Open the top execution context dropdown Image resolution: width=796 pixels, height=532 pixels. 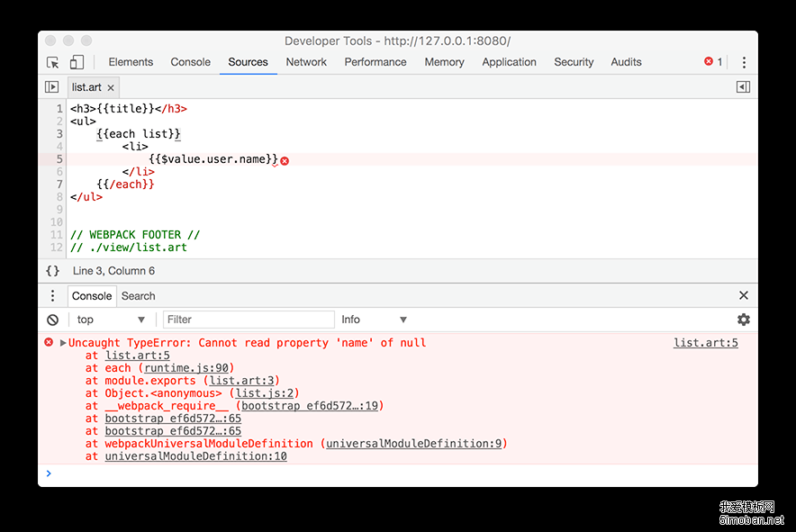[111, 320]
